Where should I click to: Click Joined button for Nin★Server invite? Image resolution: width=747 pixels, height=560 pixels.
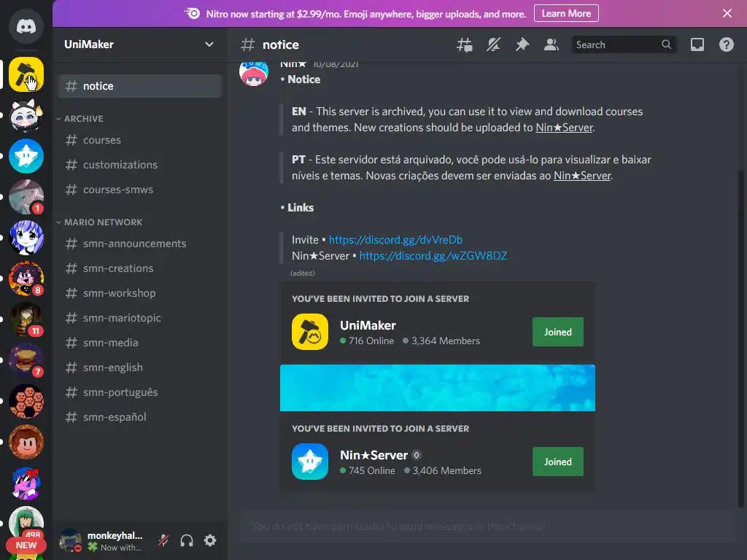pos(557,462)
